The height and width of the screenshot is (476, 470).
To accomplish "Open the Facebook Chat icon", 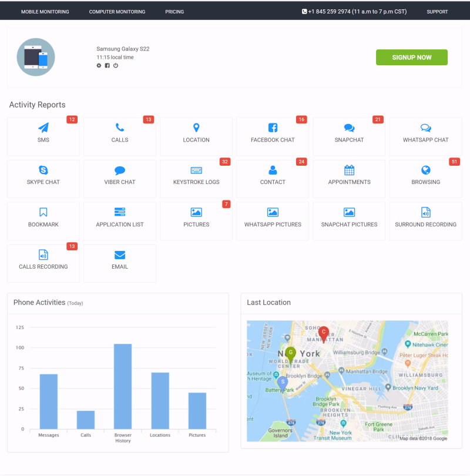I will point(273,128).
